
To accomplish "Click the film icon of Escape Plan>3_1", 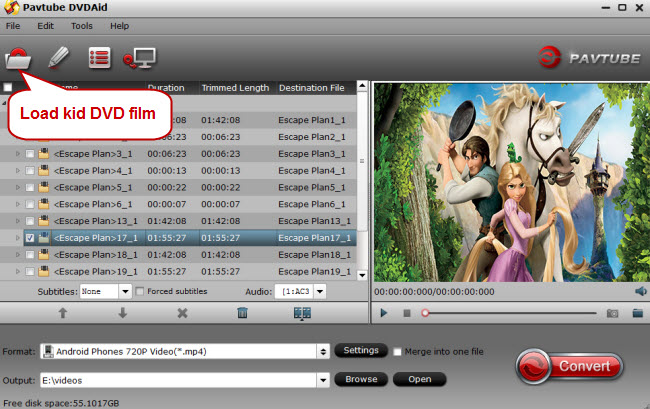I will click(44, 154).
